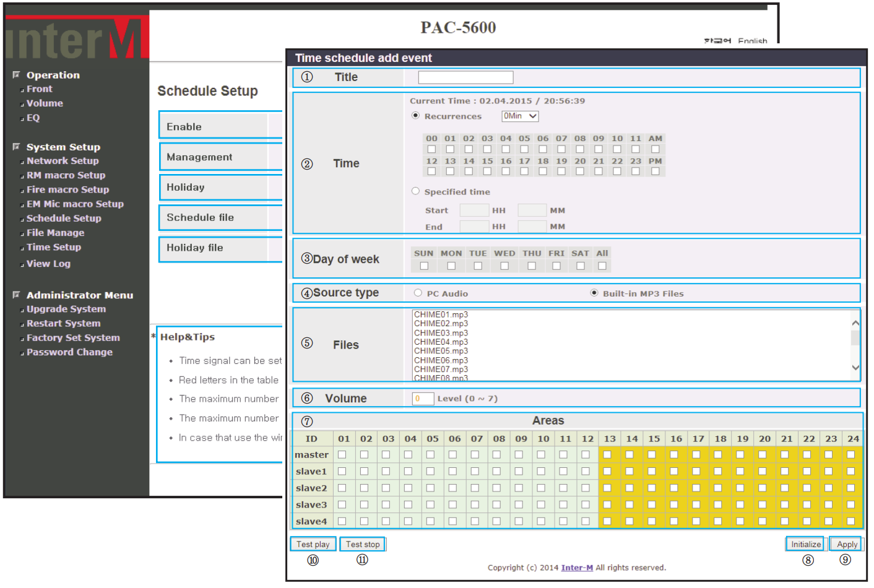Click the Volume level input field

point(423,399)
